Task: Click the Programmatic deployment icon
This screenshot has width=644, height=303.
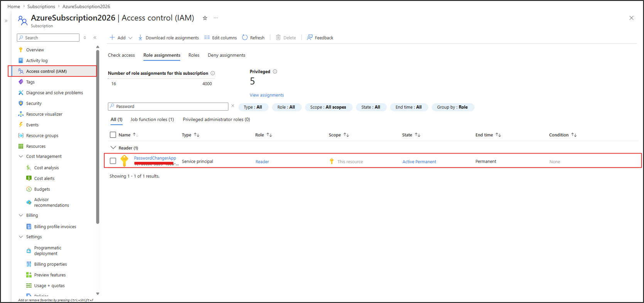Action: click(x=29, y=251)
